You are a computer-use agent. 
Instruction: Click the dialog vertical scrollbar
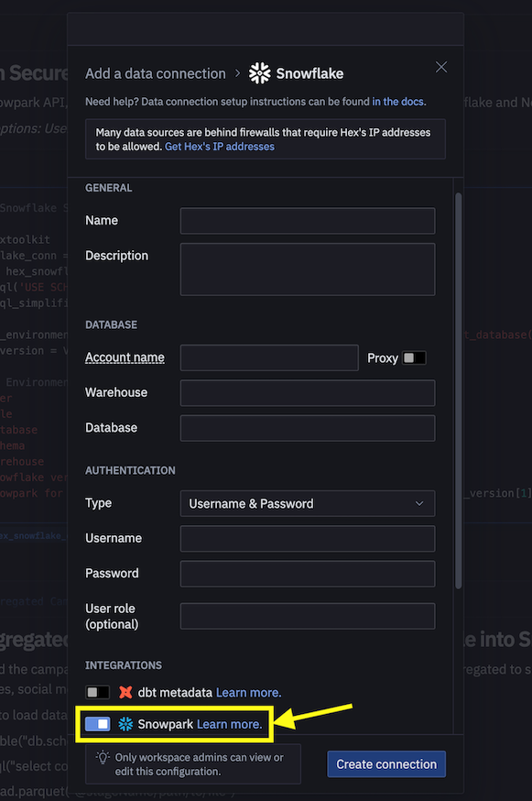pyautogui.click(x=459, y=390)
